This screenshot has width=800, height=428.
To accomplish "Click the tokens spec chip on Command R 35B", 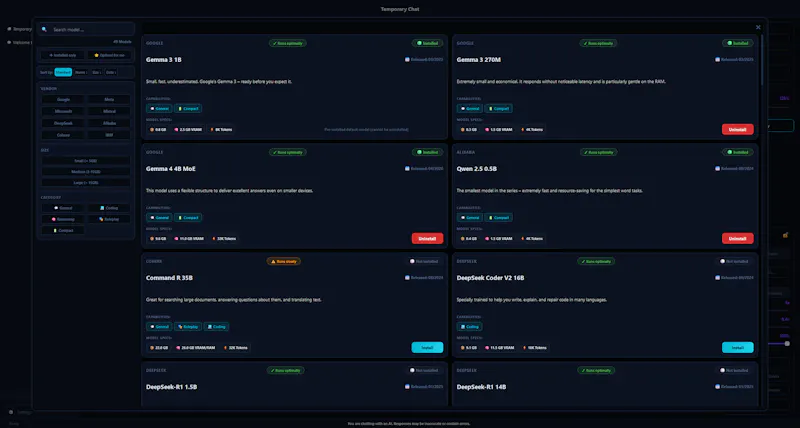I will tap(236, 347).
